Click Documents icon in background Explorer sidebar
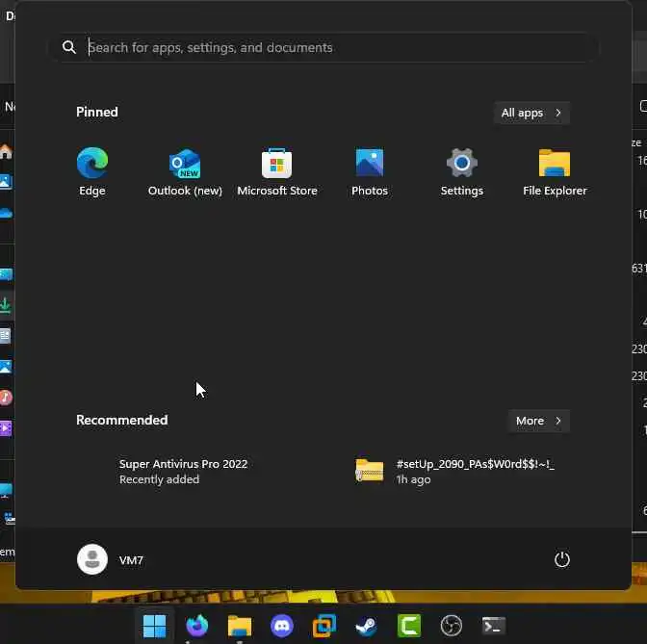This screenshot has width=647, height=644. [x=6, y=336]
